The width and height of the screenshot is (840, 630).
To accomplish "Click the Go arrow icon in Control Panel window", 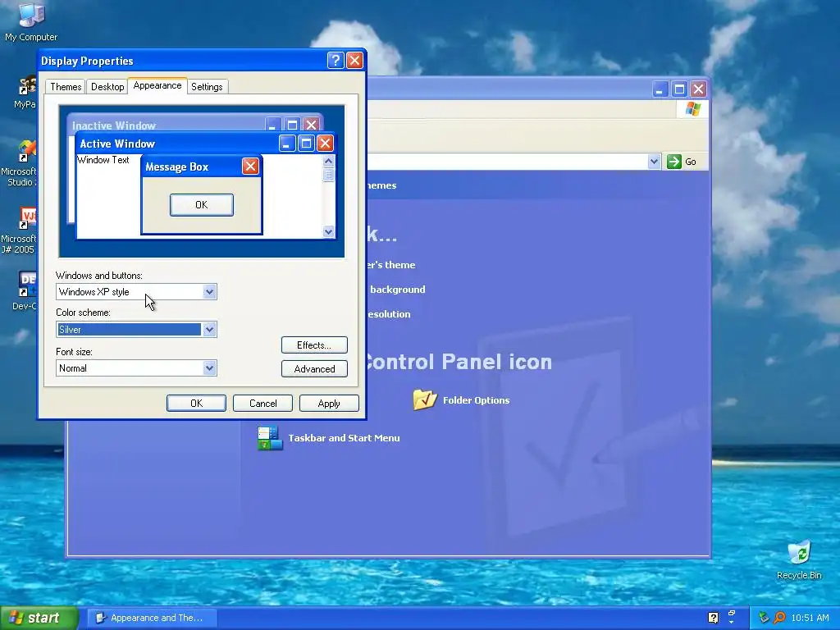I will click(x=674, y=162).
